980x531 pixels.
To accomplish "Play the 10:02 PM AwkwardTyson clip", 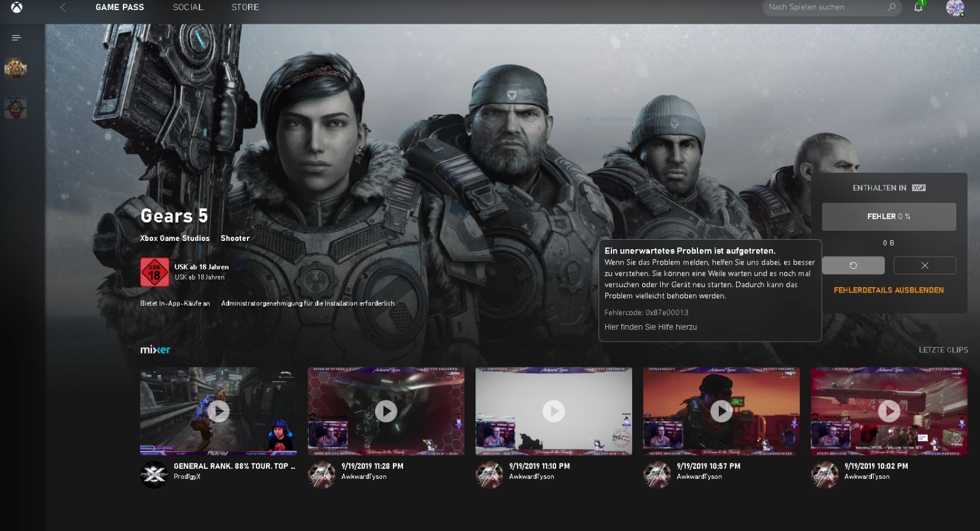I will point(889,411).
